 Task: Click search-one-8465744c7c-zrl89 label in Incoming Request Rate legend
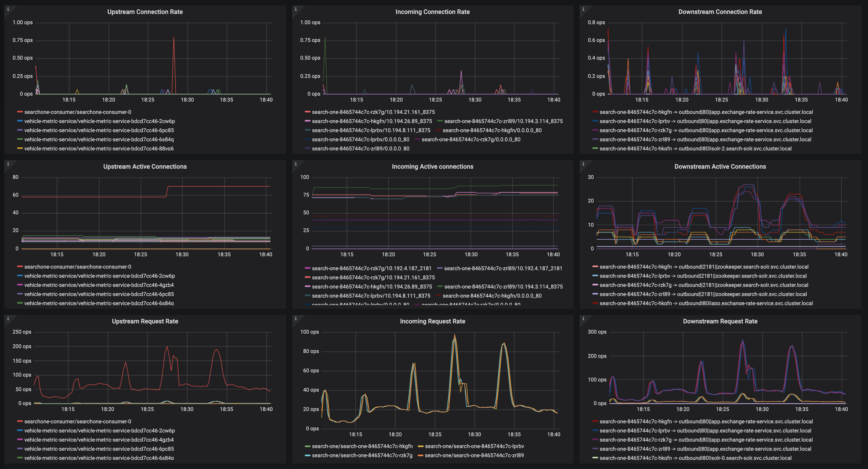pos(474,455)
